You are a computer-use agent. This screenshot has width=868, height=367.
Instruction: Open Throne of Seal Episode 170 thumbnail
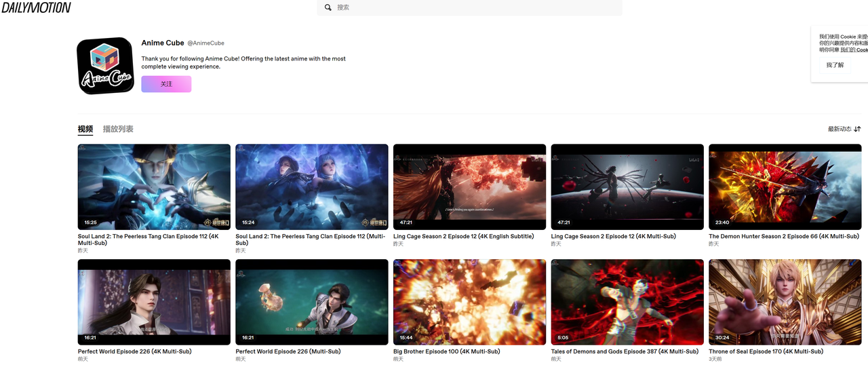[785, 302]
